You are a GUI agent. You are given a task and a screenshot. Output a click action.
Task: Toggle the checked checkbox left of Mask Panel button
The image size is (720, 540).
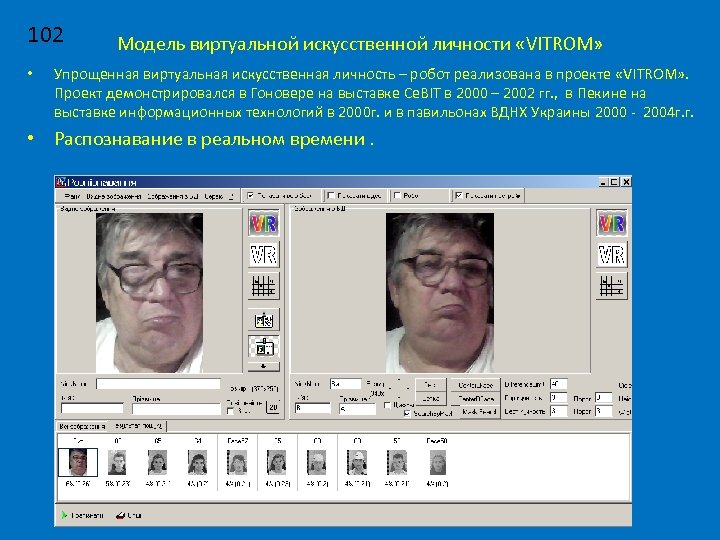tap(407, 413)
